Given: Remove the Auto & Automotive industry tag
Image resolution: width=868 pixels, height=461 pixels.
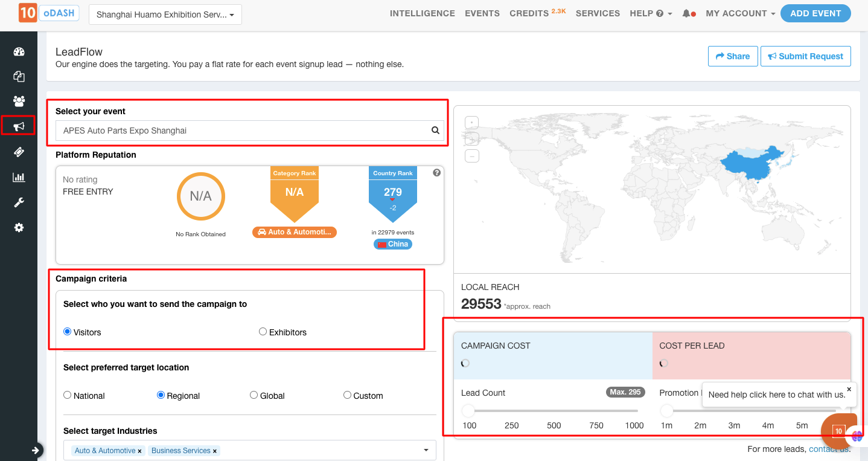Looking at the screenshot, I should pyautogui.click(x=139, y=451).
